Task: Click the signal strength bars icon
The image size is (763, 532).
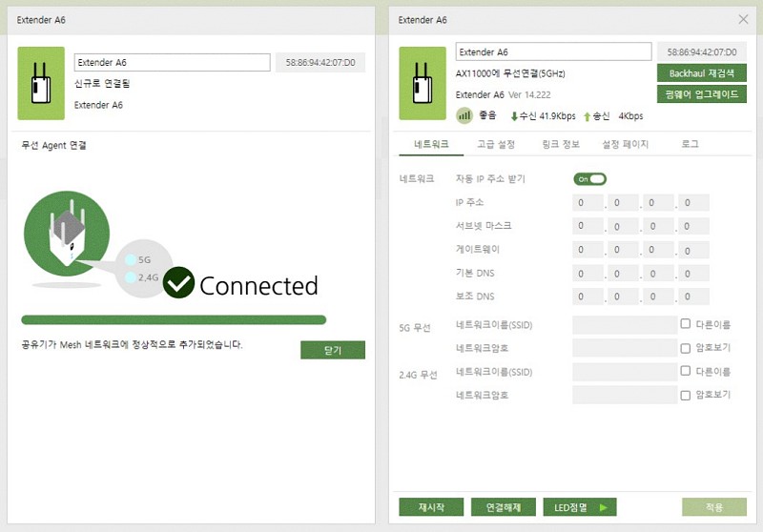Action: click(x=464, y=116)
